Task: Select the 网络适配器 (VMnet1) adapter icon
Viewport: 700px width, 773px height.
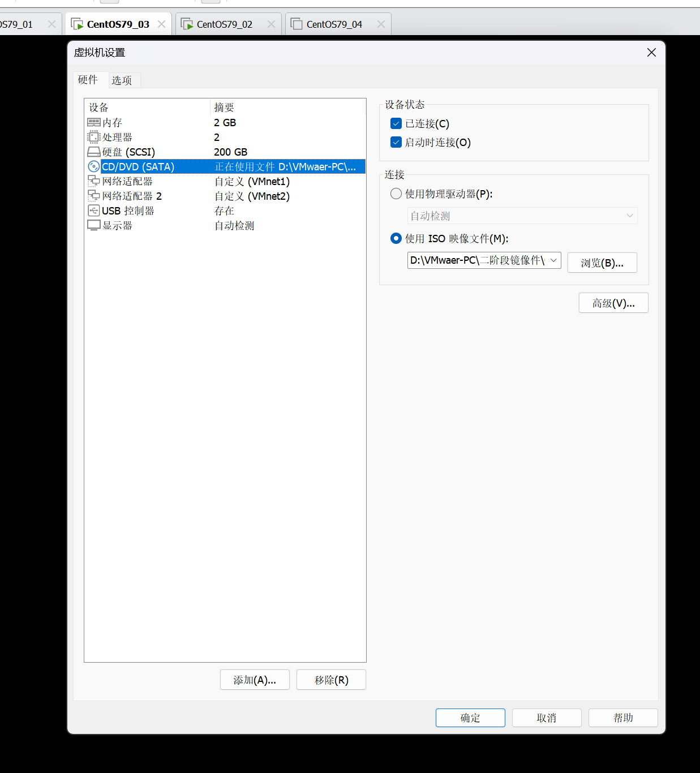Action: [x=94, y=181]
